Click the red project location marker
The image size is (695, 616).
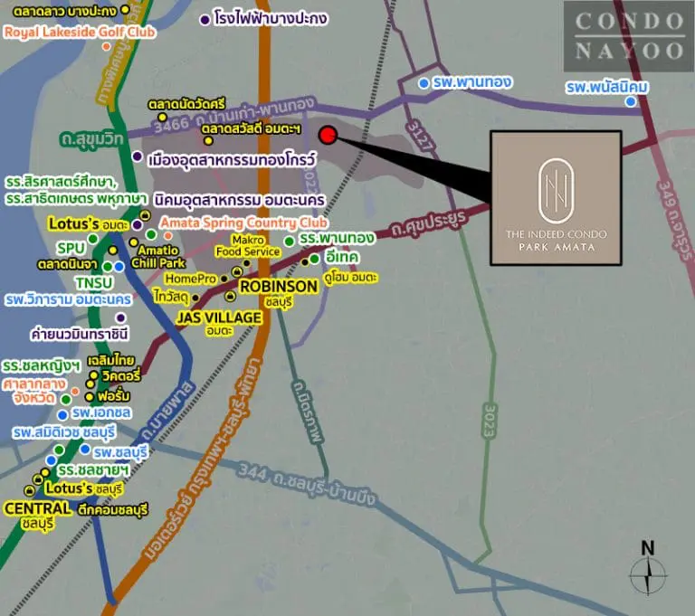click(328, 135)
